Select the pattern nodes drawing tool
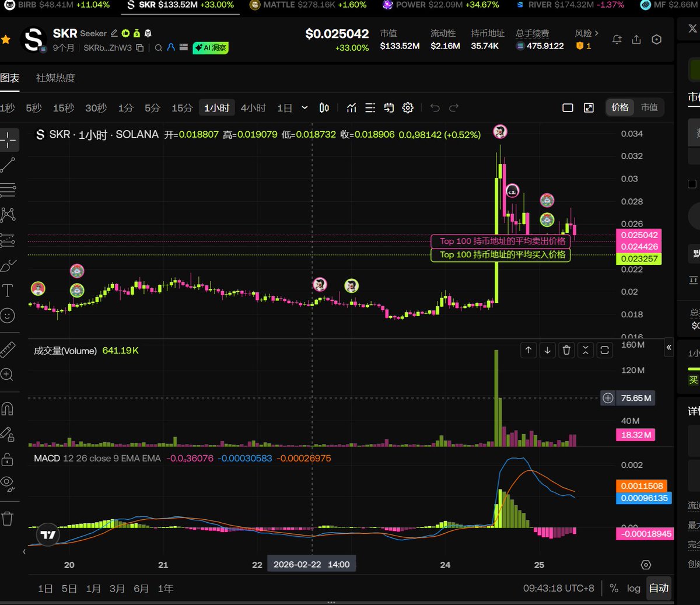This screenshot has height=605, width=700. (8, 215)
